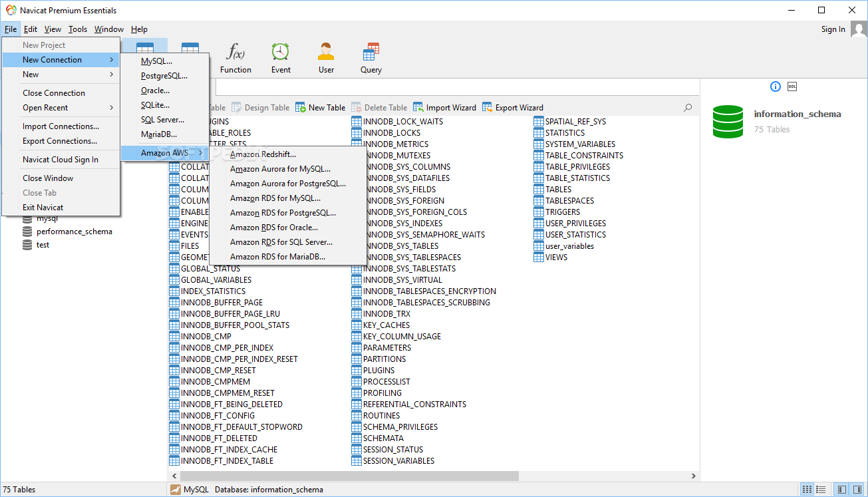
Task: Click the large information_schema database icon
Action: point(728,121)
